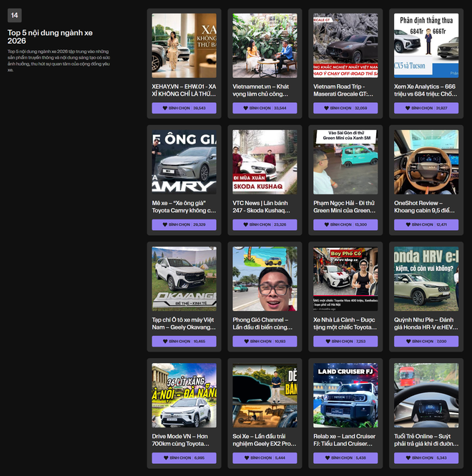This screenshot has height=476, width=472.
Task: Click title 'Phong Gió Channel – Lần đầu đi biển cùng...'
Action: (x=262, y=323)
